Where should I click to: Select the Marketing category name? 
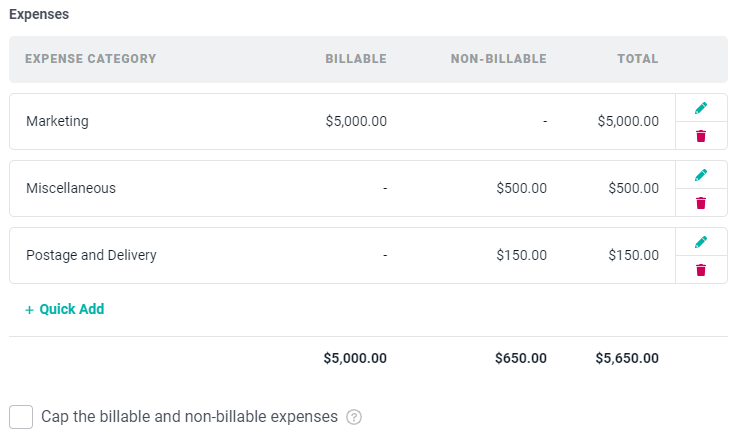[x=57, y=121]
